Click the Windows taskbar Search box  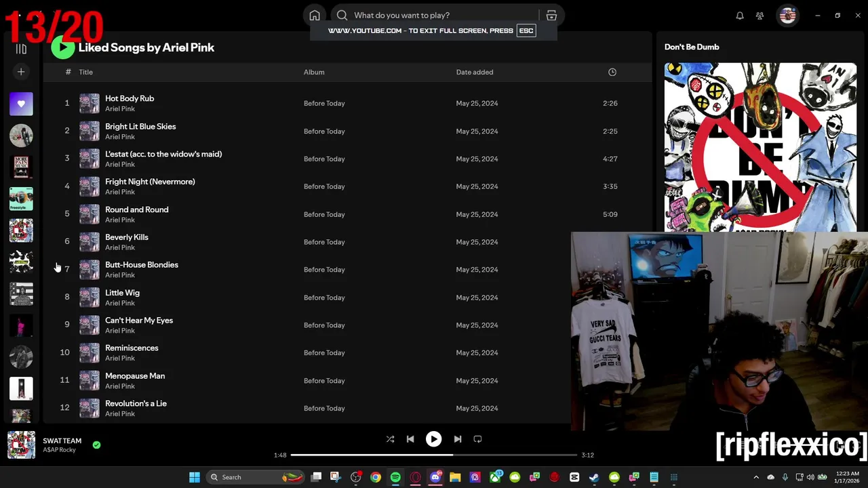point(255,477)
